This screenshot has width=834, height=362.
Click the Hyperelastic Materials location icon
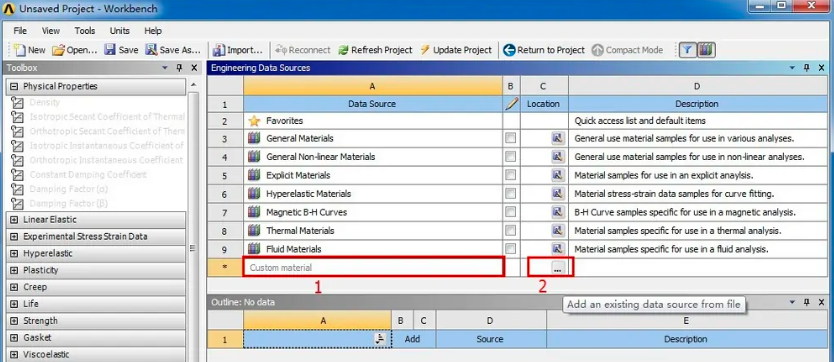click(x=557, y=193)
